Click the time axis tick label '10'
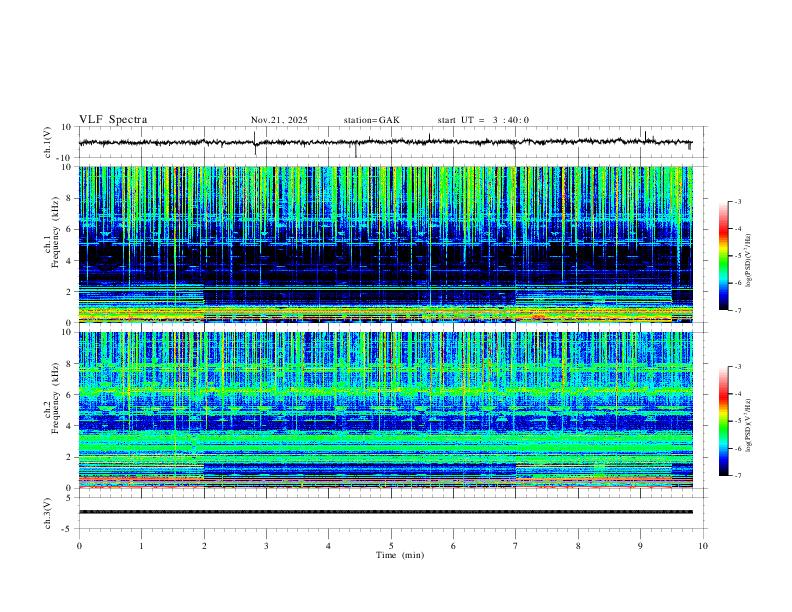 click(x=703, y=546)
